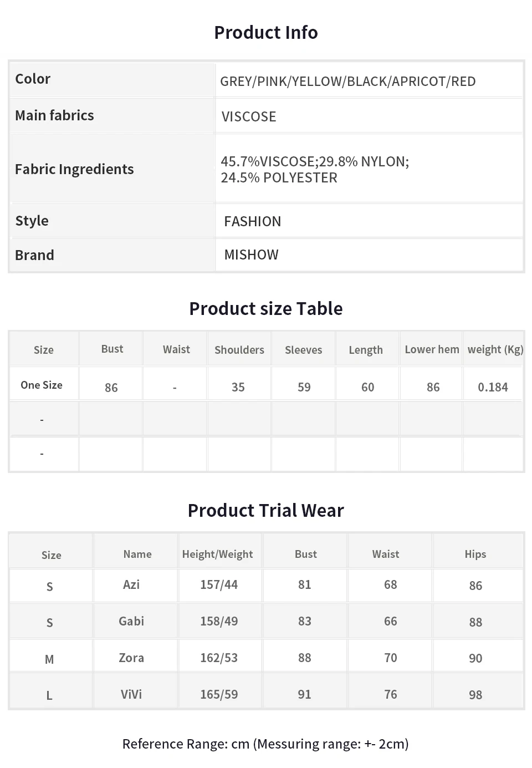Click the FASHION style value

[252, 221]
